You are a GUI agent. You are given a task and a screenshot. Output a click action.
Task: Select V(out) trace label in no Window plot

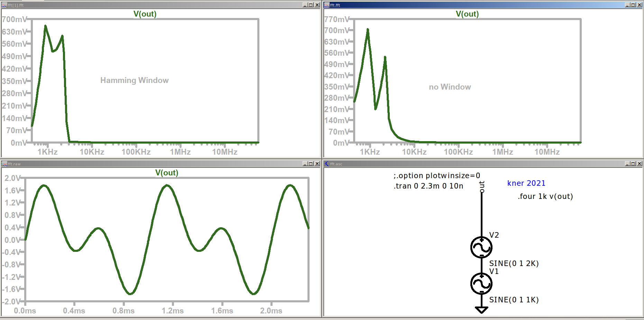(x=467, y=14)
